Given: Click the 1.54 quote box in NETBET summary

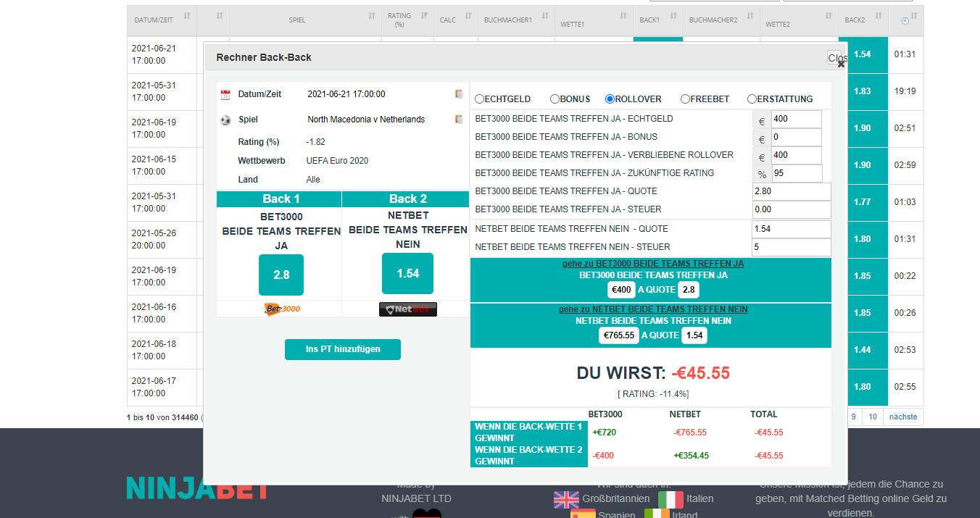Looking at the screenshot, I should click(694, 336).
